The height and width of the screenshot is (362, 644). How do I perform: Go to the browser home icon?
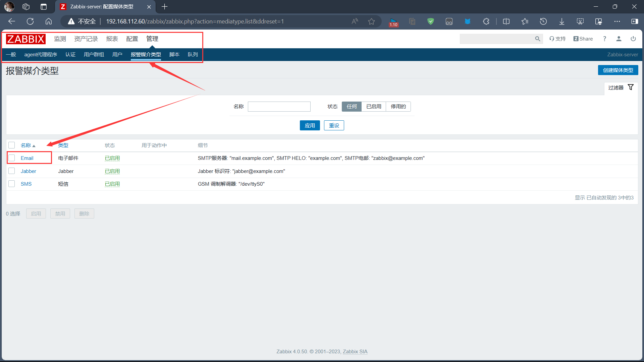pos(49,21)
